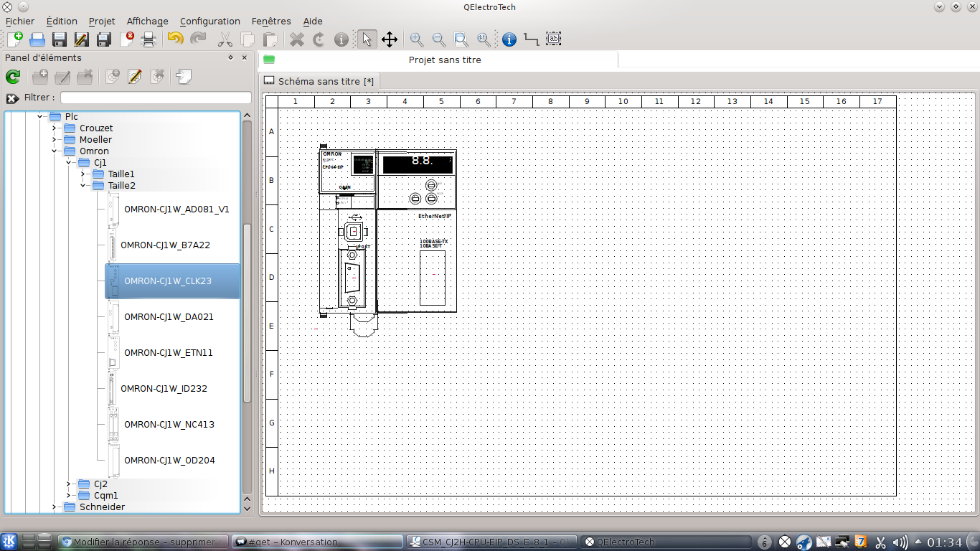Viewport: 980px width, 551px height.
Task: Click the elements panel vertical scrollbar
Action: [x=248, y=314]
